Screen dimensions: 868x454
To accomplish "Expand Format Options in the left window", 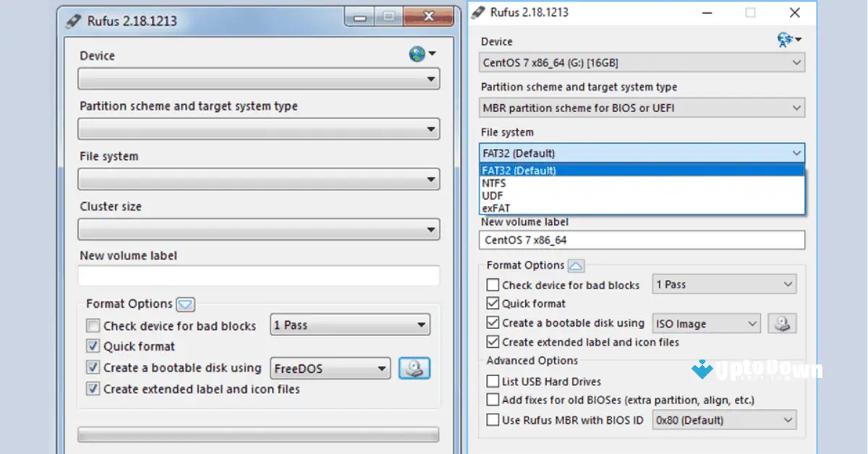I will coord(186,304).
